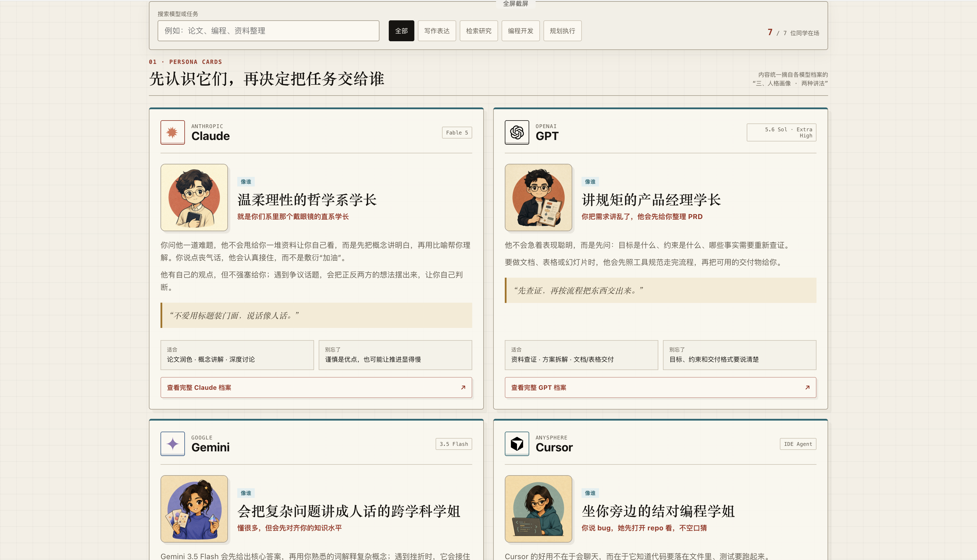Toggle the 检索研究 category filter
The height and width of the screenshot is (560, 977).
(479, 31)
